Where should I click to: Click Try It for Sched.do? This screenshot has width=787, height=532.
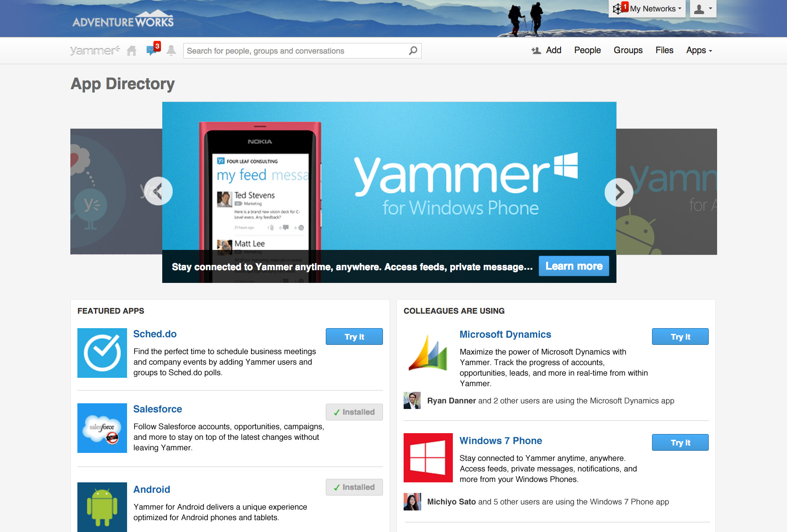click(354, 337)
